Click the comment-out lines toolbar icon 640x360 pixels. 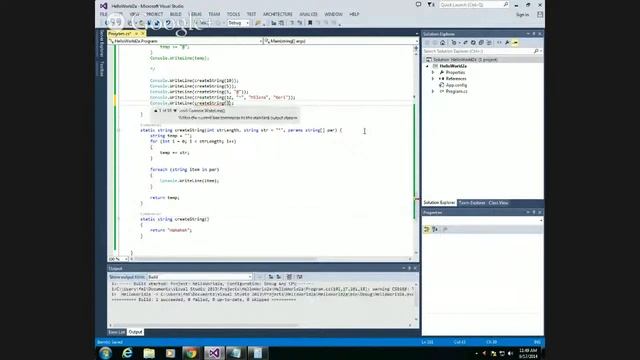click(x=292, y=23)
